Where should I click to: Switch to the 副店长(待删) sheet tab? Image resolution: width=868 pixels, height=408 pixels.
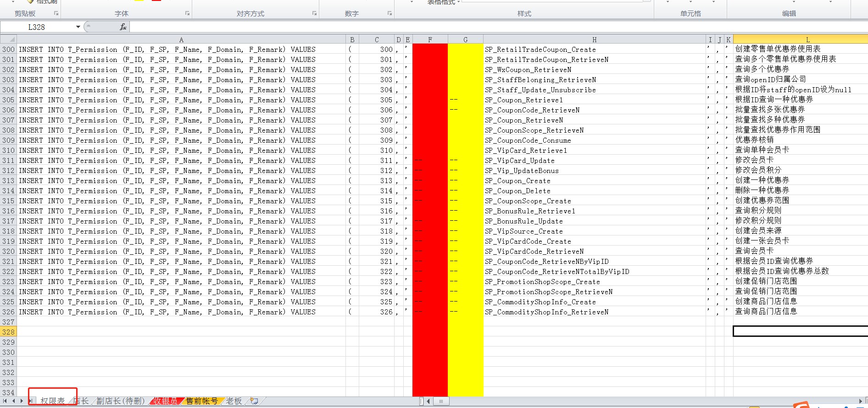click(121, 401)
